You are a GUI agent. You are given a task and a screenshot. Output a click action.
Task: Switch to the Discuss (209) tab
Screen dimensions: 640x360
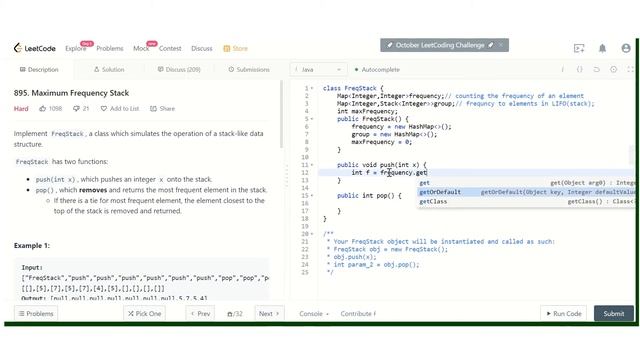pos(179,69)
